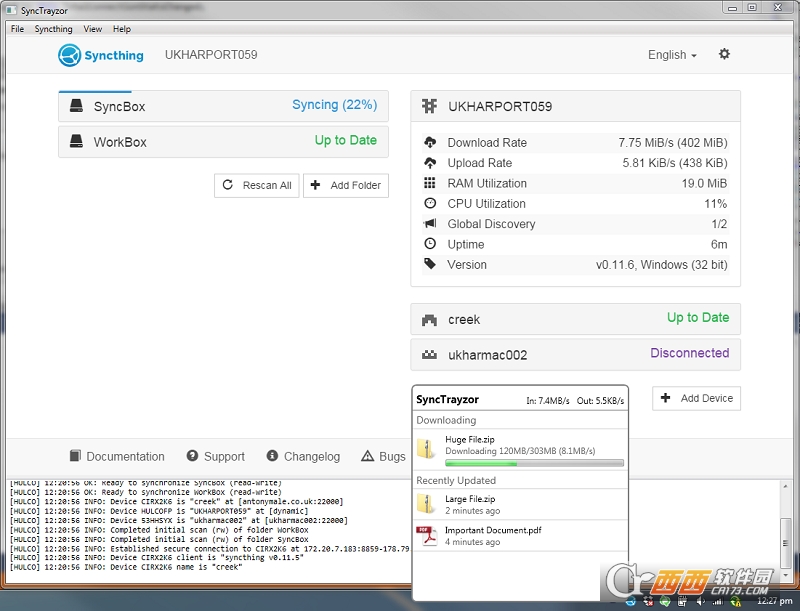800x611 pixels.
Task: Click the Huge File.zip download progress bar
Action: point(534,464)
